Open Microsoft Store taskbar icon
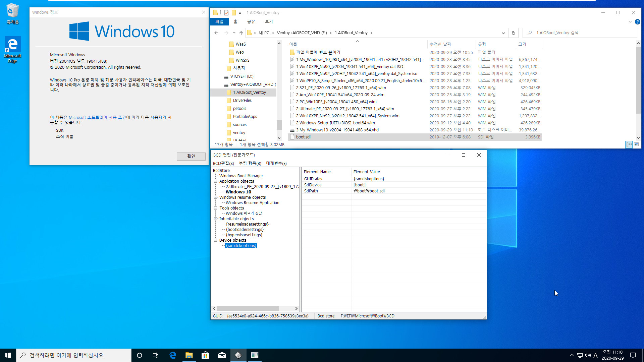The height and width of the screenshot is (362, 644). (205, 355)
